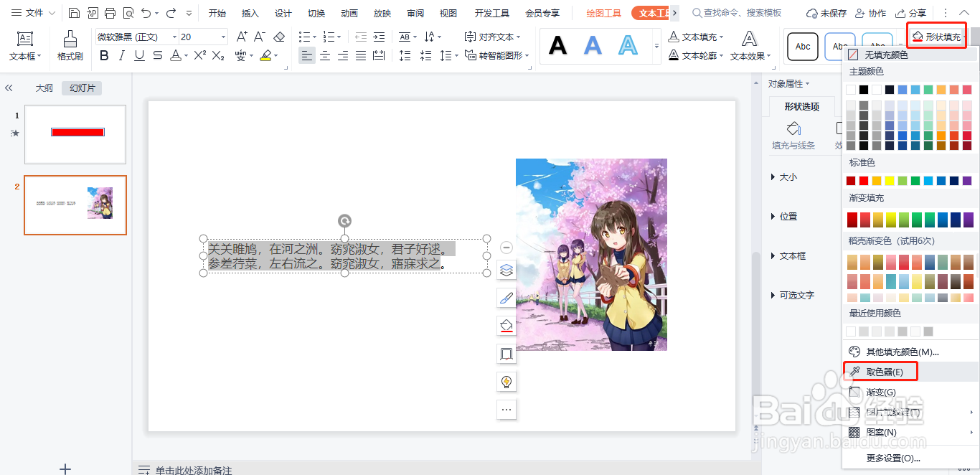980x475 pixels.
Task: Add new slide with plus icon
Action: coord(65,469)
